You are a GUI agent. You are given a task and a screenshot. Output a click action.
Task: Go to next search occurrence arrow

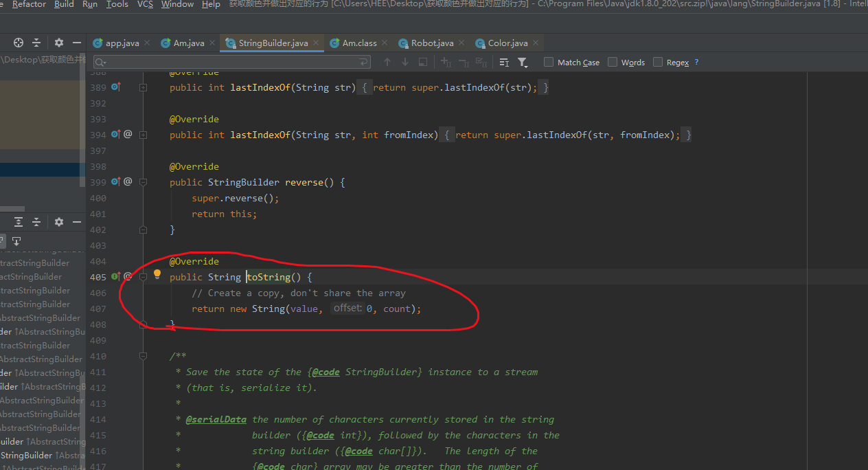tap(405, 62)
